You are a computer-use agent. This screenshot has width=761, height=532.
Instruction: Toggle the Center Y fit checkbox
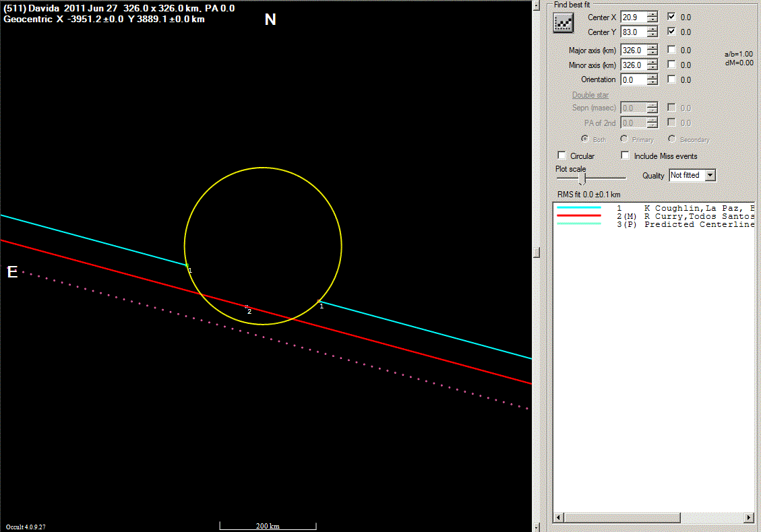671,31
